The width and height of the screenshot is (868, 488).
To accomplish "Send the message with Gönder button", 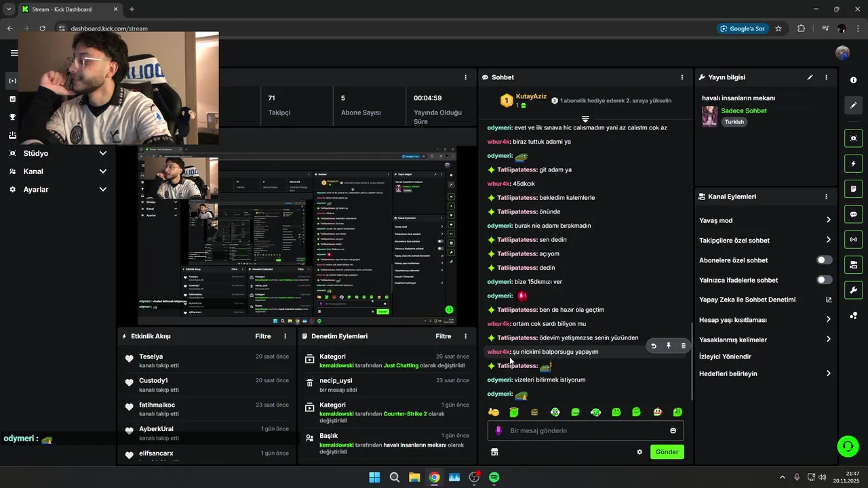I will click(x=667, y=452).
